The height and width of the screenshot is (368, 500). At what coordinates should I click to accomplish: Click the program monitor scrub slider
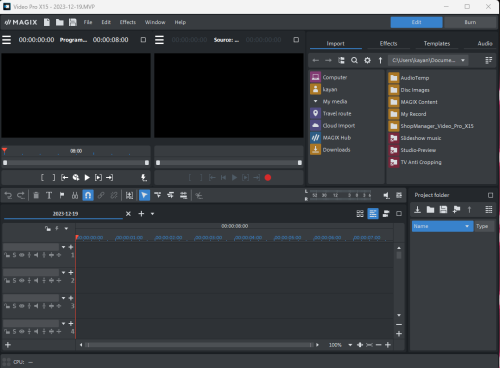76,163
